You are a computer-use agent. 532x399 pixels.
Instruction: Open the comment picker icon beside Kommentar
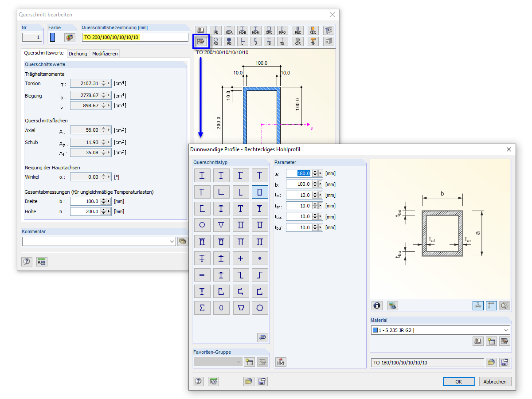pyautogui.click(x=182, y=241)
